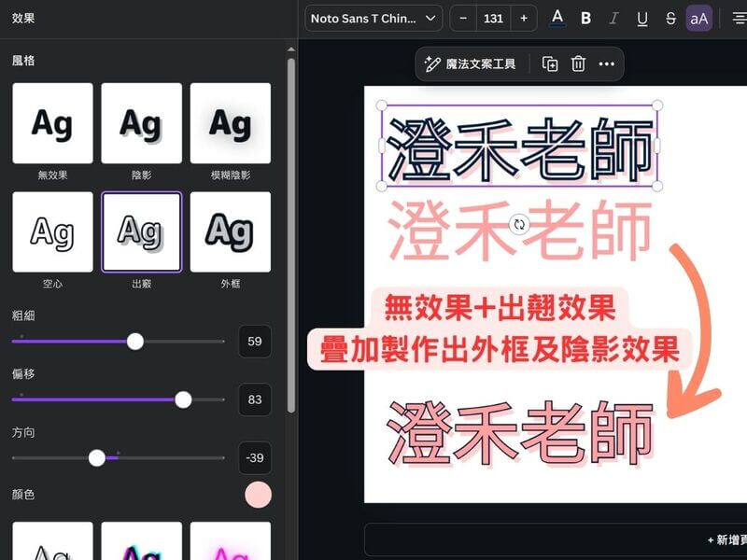Image resolution: width=747 pixels, height=560 pixels.
Task: Click the rotate handle below the text
Action: point(520,224)
